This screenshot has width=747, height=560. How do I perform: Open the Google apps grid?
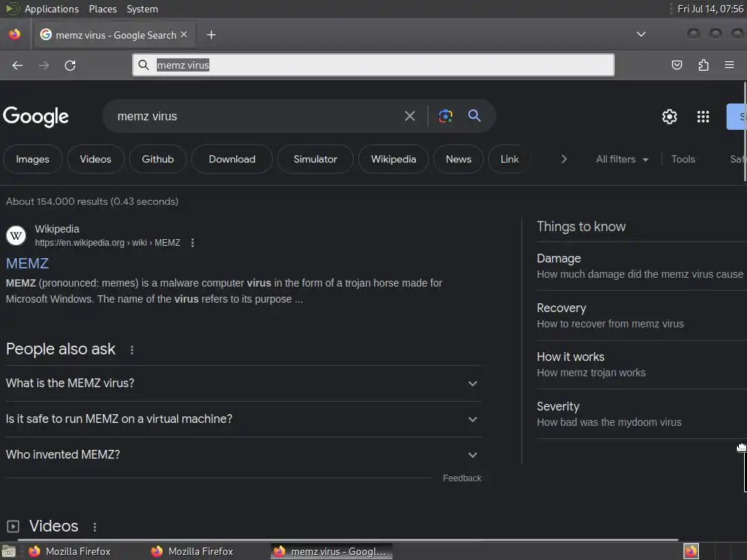click(703, 117)
